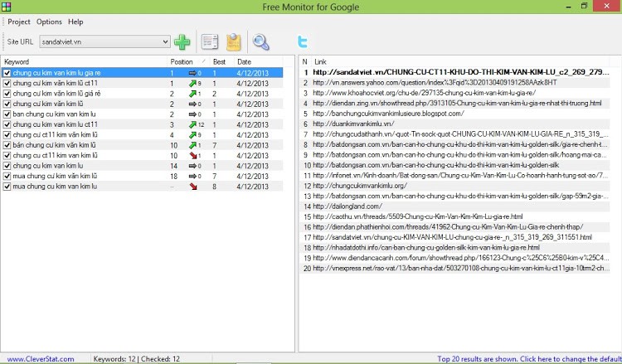Click the yellow clipboard notes icon
This screenshot has height=364, width=622.
(234, 42)
